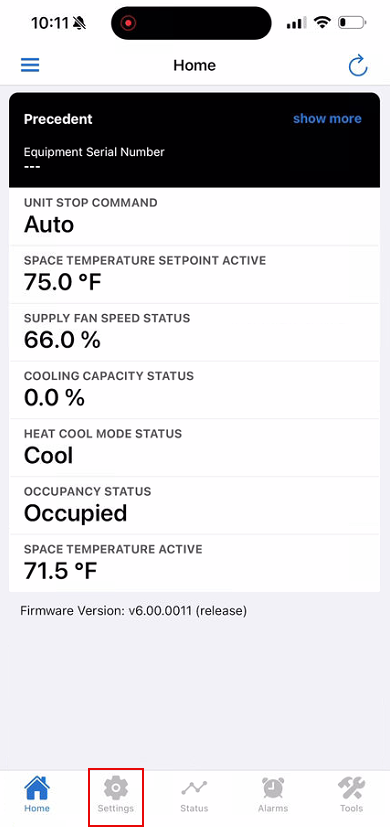390x827 pixels.
Task: Open the Tools wrench tab
Action: 351,797
